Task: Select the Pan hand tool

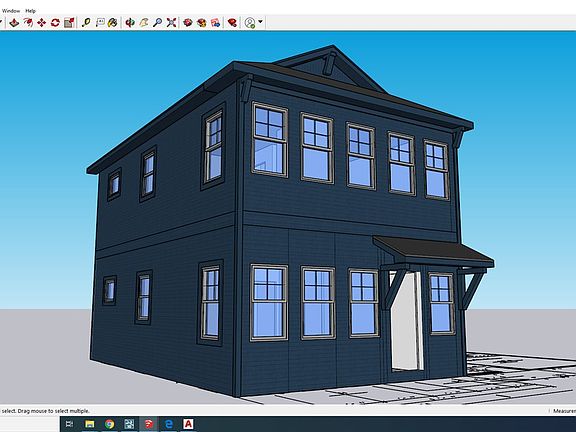Action: click(x=144, y=23)
